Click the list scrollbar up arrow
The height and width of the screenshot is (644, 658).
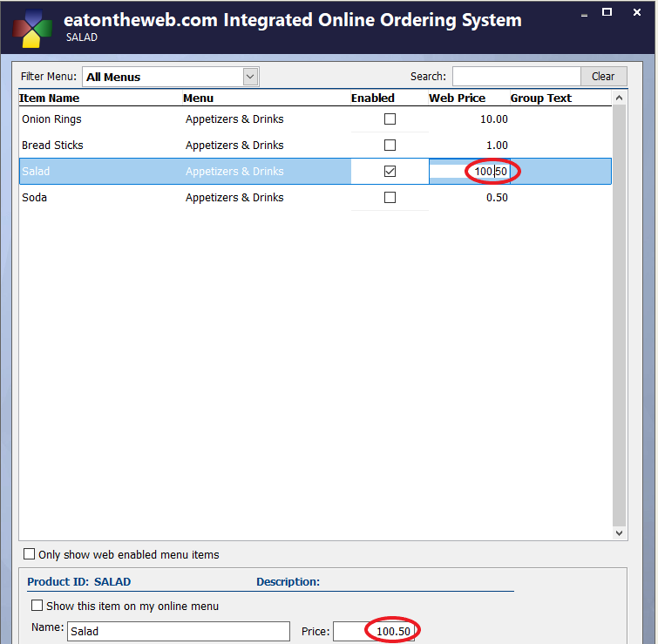(x=619, y=98)
